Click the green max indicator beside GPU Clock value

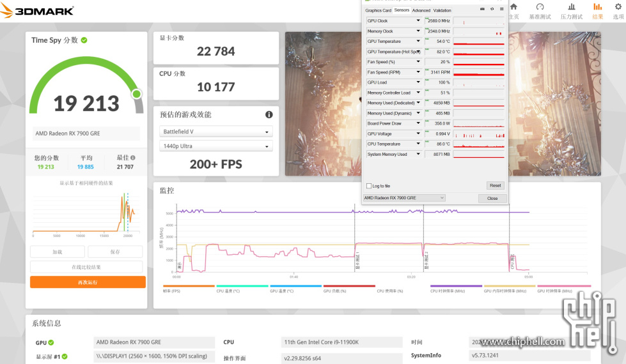[426, 19]
